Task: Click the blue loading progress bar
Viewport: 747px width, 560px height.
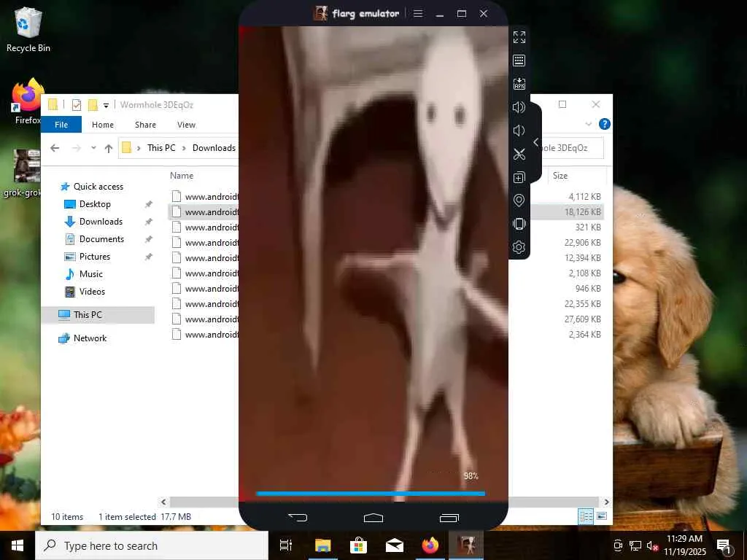Action: pyautogui.click(x=371, y=494)
